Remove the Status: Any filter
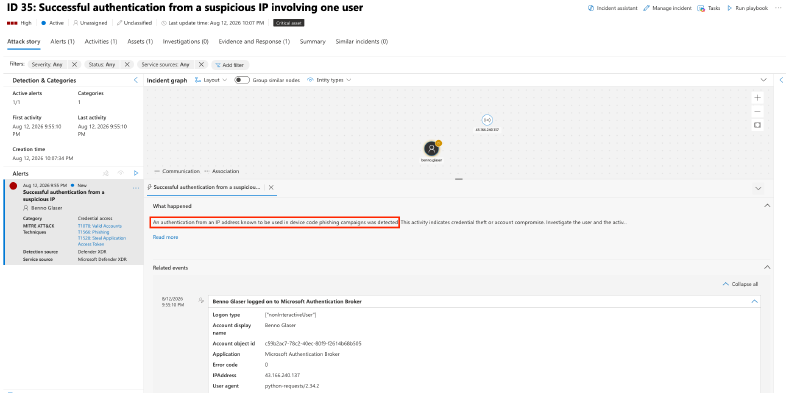 pos(127,65)
